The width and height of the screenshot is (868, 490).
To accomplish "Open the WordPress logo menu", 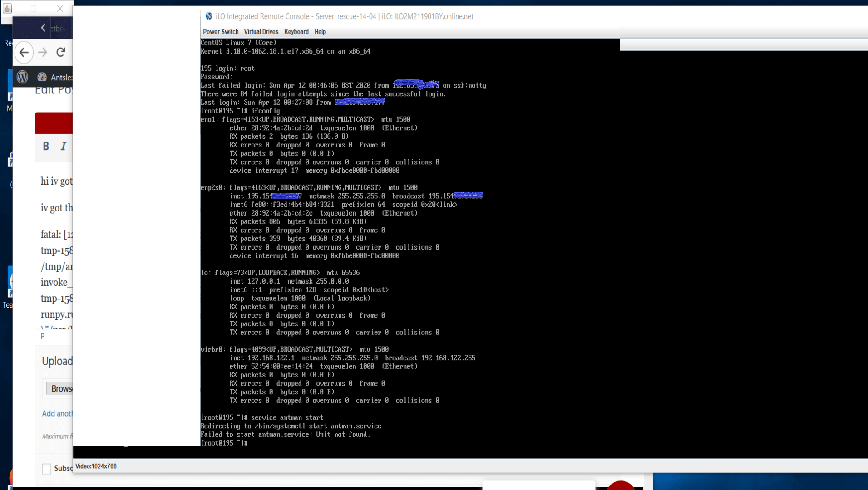I will pos(22,77).
